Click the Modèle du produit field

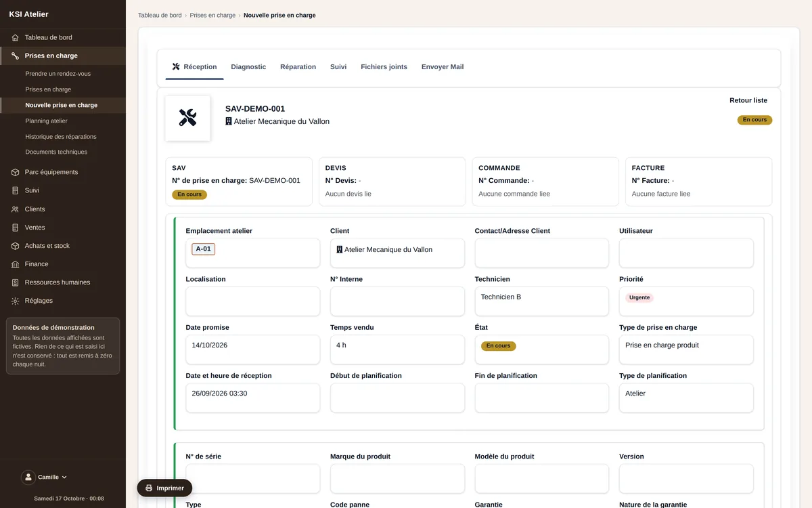click(541, 478)
